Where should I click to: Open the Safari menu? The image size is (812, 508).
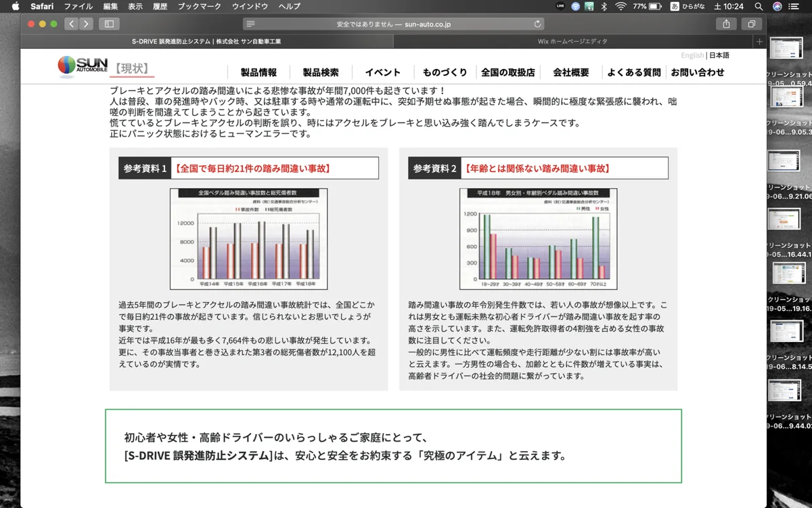point(42,6)
